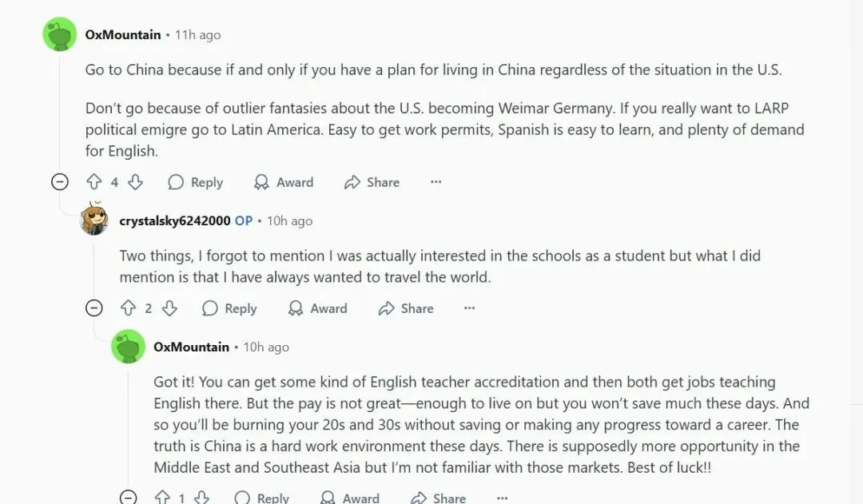Share crystalsky6242000's reply

pos(406,308)
